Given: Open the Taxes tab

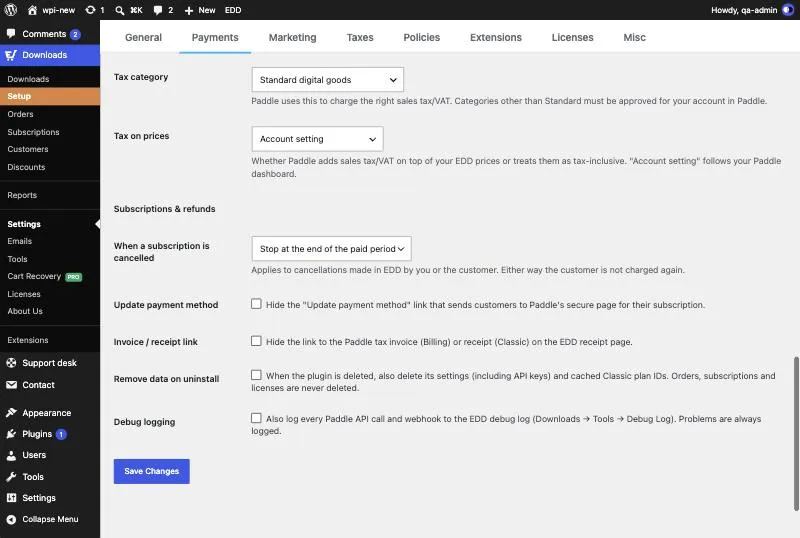Looking at the screenshot, I should point(360,37).
